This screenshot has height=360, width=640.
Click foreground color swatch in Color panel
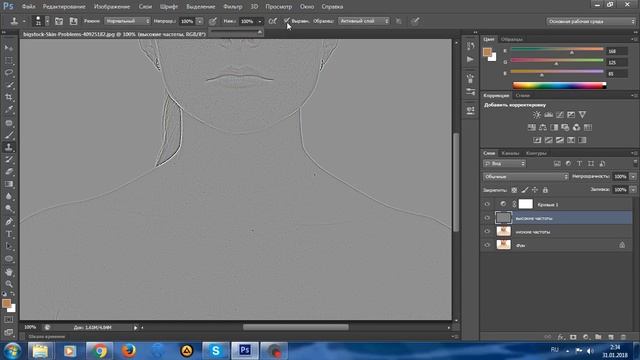(487, 52)
